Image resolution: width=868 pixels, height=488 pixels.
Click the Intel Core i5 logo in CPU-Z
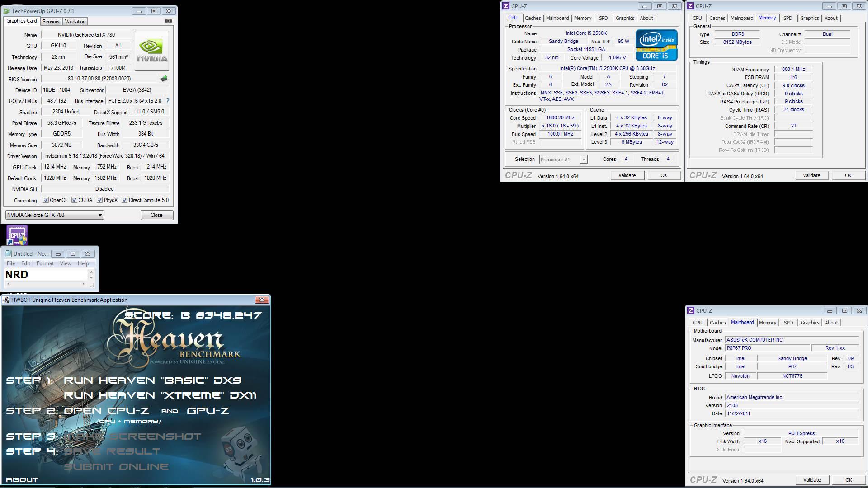coord(656,45)
